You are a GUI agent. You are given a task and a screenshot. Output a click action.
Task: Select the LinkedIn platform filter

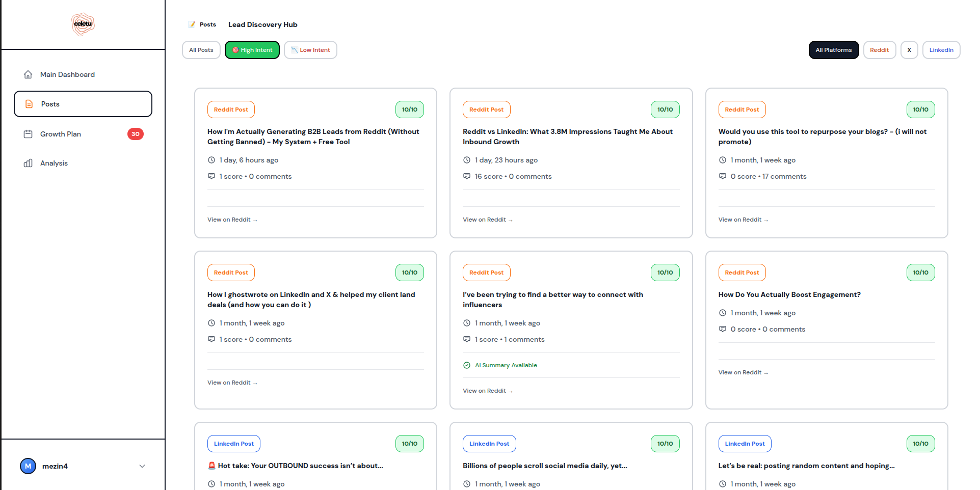(941, 50)
